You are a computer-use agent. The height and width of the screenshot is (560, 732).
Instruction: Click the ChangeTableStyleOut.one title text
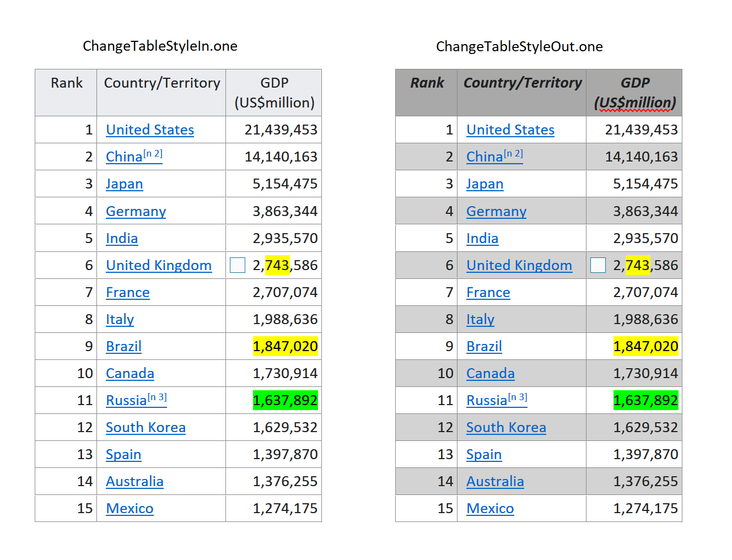[519, 47]
